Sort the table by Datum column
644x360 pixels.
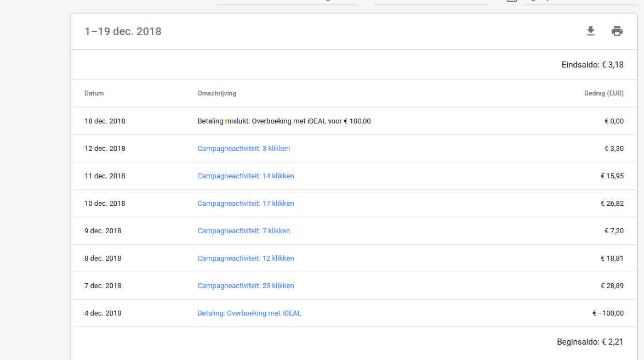point(94,93)
